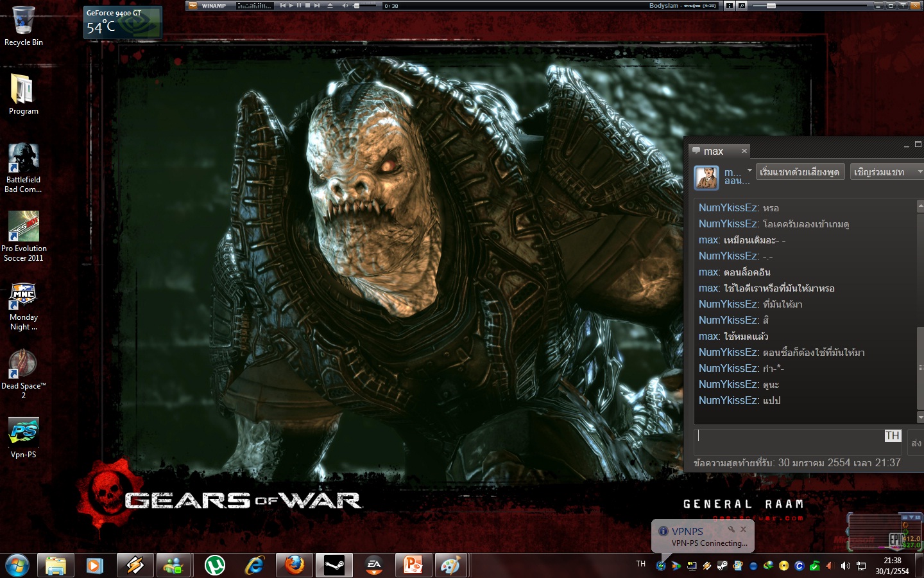This screenshot has height=578, width=924.
Task: Click the EPIC performance gadget on desktop
Action: point(884,532)
